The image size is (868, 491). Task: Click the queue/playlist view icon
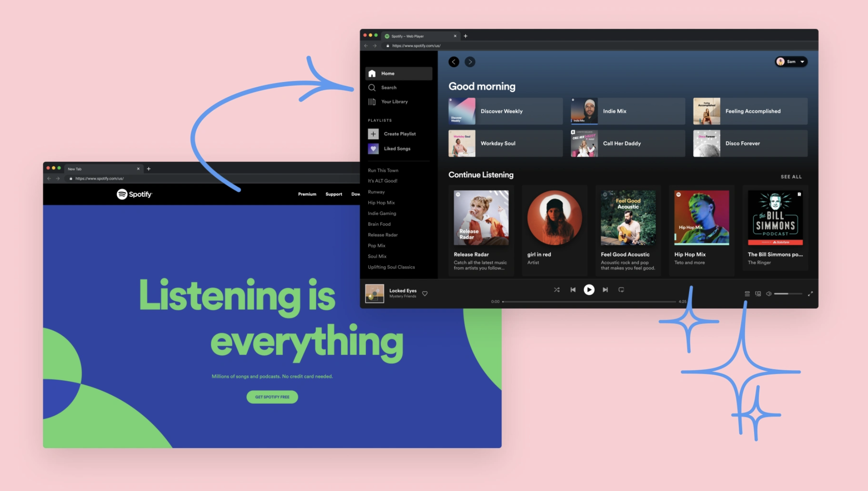pyautogui.click(x=747, y=293)
